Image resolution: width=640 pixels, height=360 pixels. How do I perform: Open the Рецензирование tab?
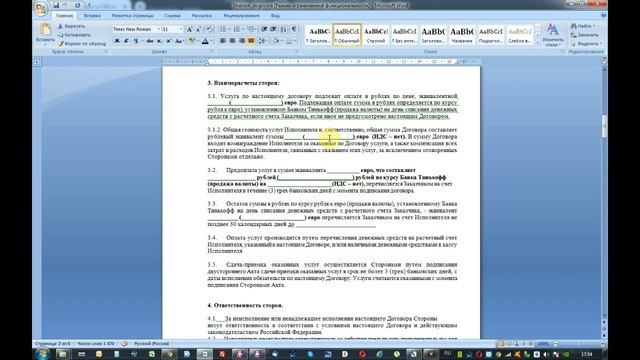coord(241,16)
